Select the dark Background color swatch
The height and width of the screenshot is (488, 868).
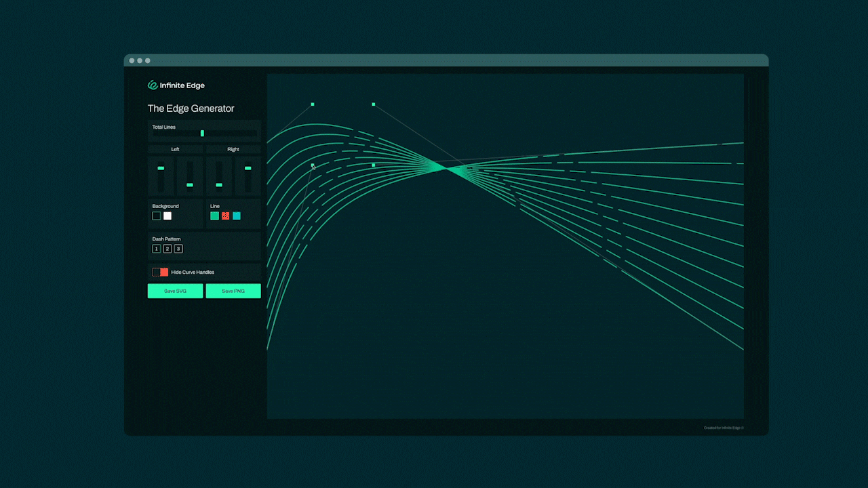[156, 216]
